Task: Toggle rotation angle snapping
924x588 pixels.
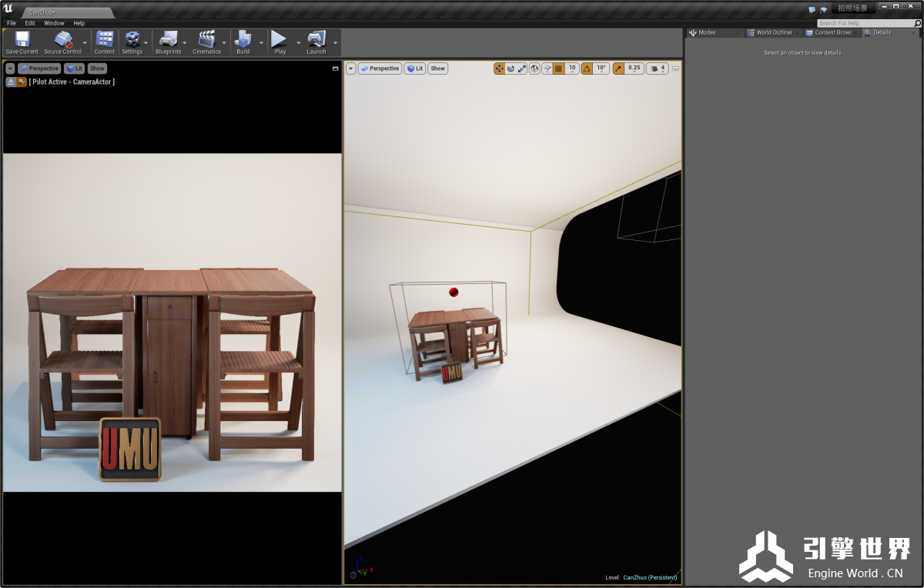Action: (x=587, y=68)
